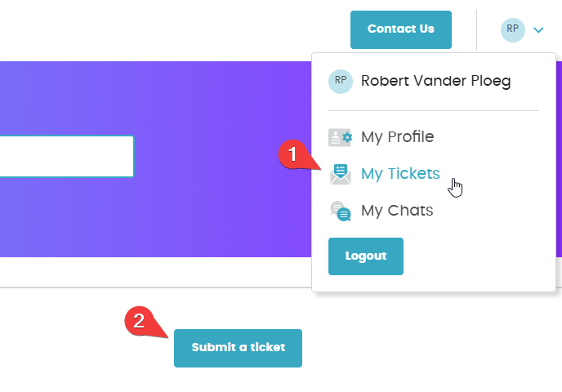Focus the search box on the purple banner

click(67, 156)
